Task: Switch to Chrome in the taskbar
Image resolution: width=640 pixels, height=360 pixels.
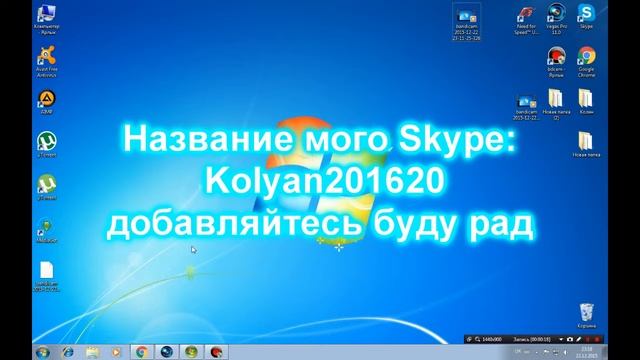Action: coord(142,352)
